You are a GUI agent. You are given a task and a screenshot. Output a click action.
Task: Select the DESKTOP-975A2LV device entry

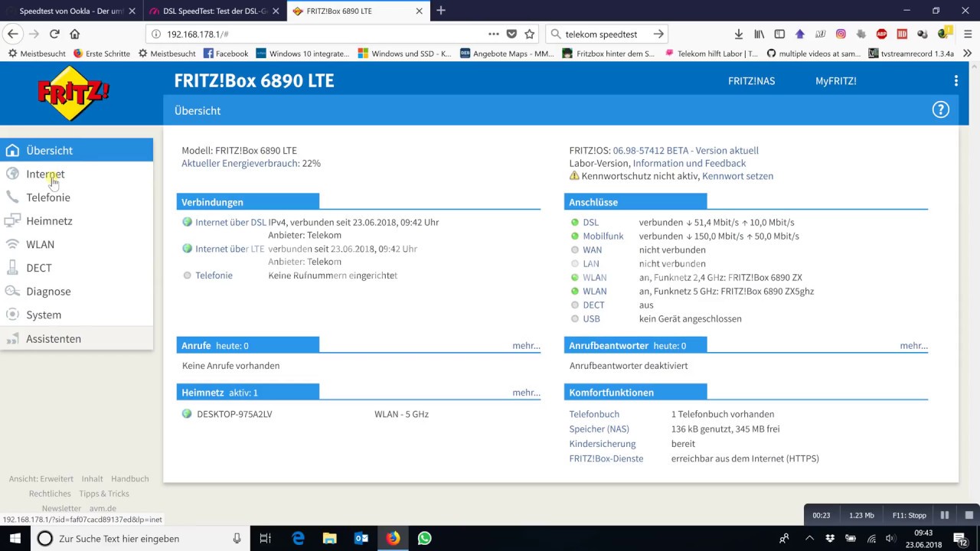(234, 414)
